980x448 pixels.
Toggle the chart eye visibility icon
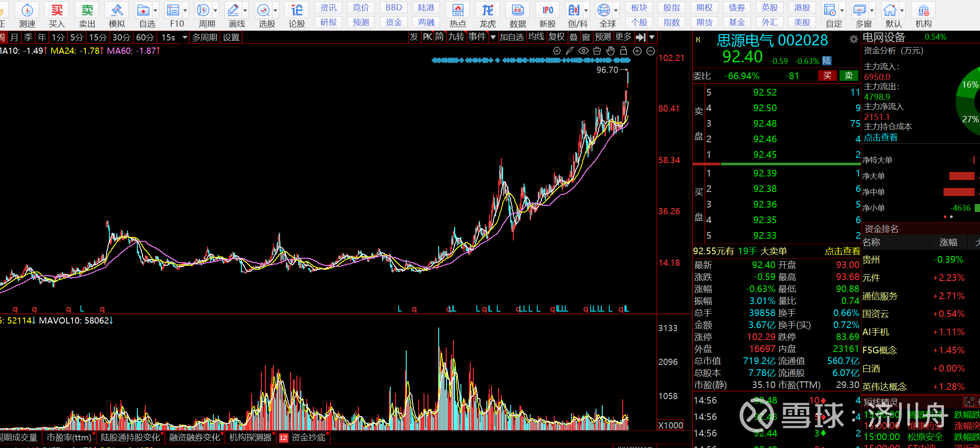584,51
